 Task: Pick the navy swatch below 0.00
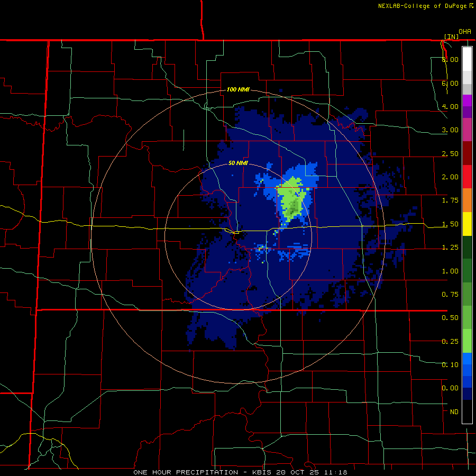click(x=467, y=394)
